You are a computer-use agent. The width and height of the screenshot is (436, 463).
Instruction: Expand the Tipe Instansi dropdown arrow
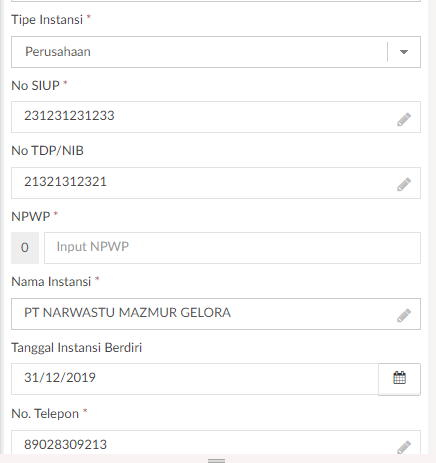pos(404,52)
